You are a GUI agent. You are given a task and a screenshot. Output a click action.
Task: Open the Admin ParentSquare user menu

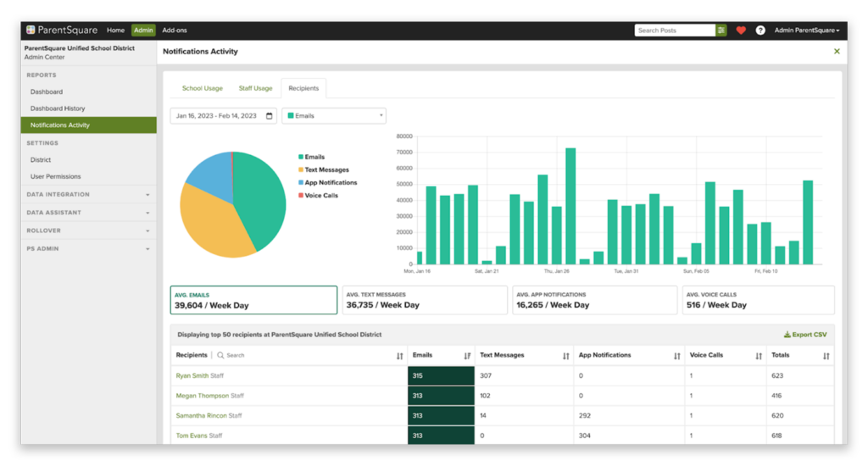[807, 31]
